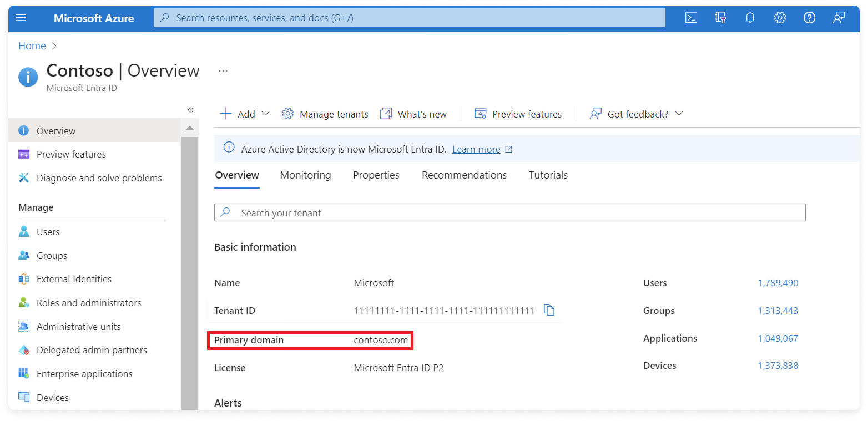Screen dimensions: 868x421
Task: Click the info icon in the Entra ID banner
Action: point(229,148)
